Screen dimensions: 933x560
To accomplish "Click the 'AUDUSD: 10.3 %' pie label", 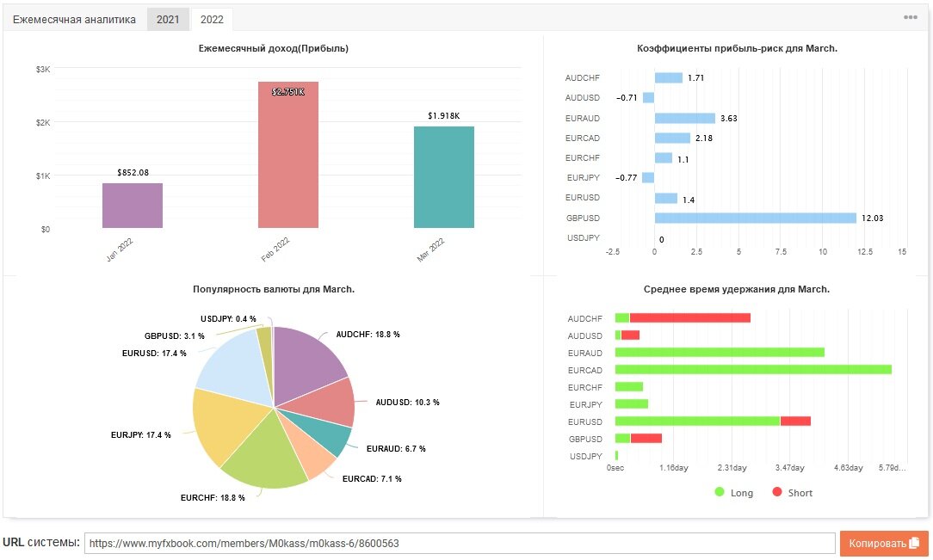I will click(408, 403).
